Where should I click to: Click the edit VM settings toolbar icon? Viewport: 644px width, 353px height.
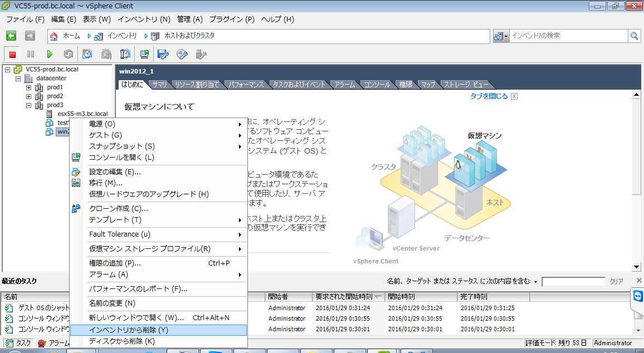coord(163,54)
